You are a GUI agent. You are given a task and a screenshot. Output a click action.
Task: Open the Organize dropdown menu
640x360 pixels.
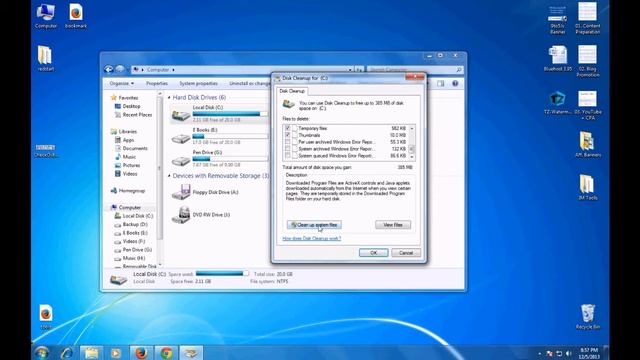[x=122, y=83]
